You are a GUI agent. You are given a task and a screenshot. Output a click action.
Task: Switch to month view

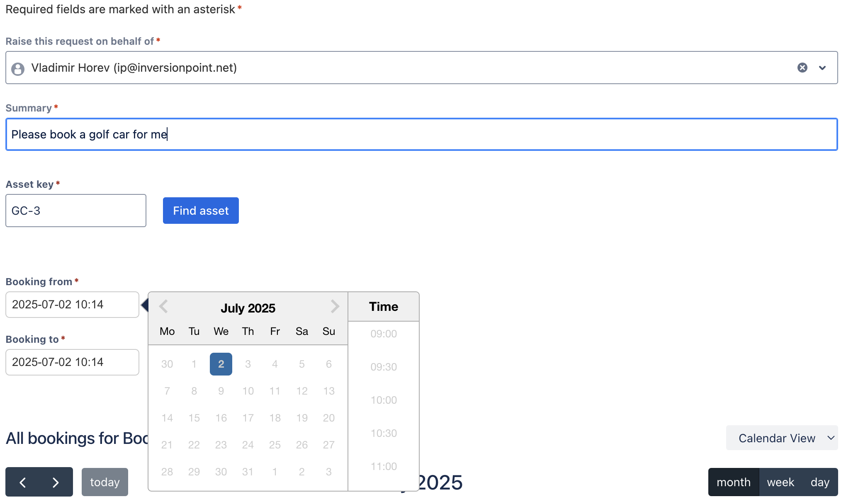coord(734,482)
